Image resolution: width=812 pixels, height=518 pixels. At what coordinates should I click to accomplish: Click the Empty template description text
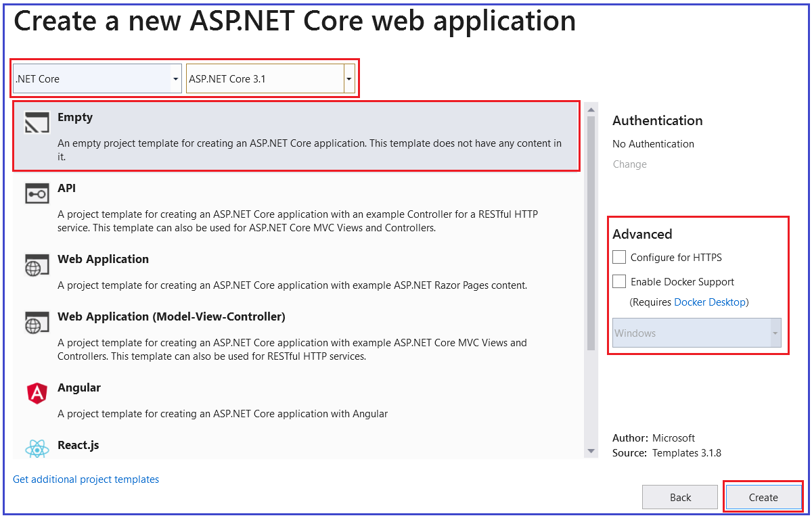[x=309, y=150]
